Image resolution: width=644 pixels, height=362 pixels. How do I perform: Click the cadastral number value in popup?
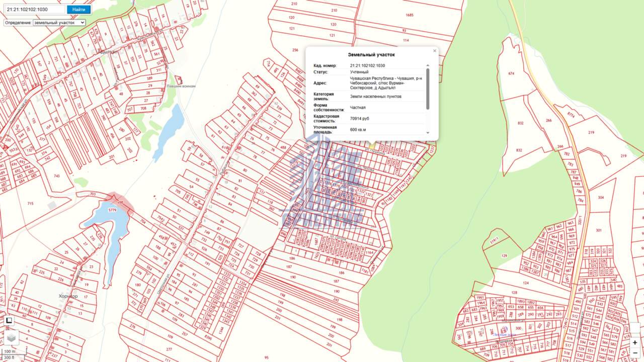pyautogui.click(x=367, y=65)
